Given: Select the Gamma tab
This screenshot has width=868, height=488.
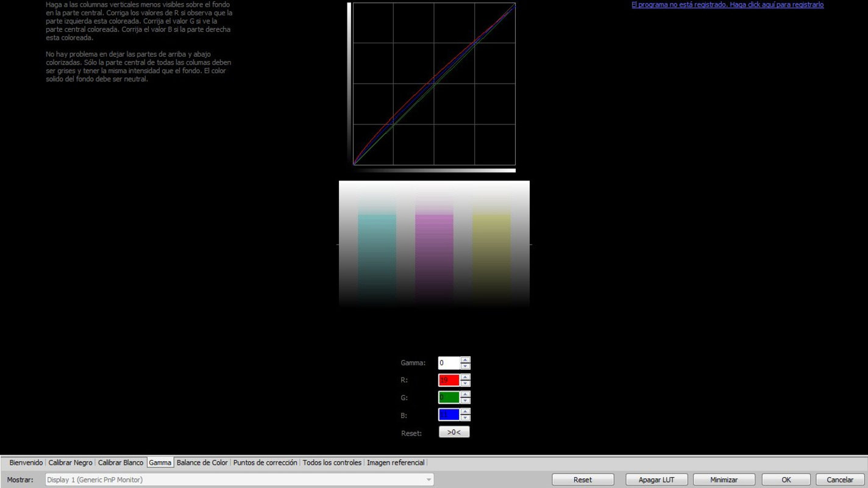Looking at the screenshot, I should (160, 462).
